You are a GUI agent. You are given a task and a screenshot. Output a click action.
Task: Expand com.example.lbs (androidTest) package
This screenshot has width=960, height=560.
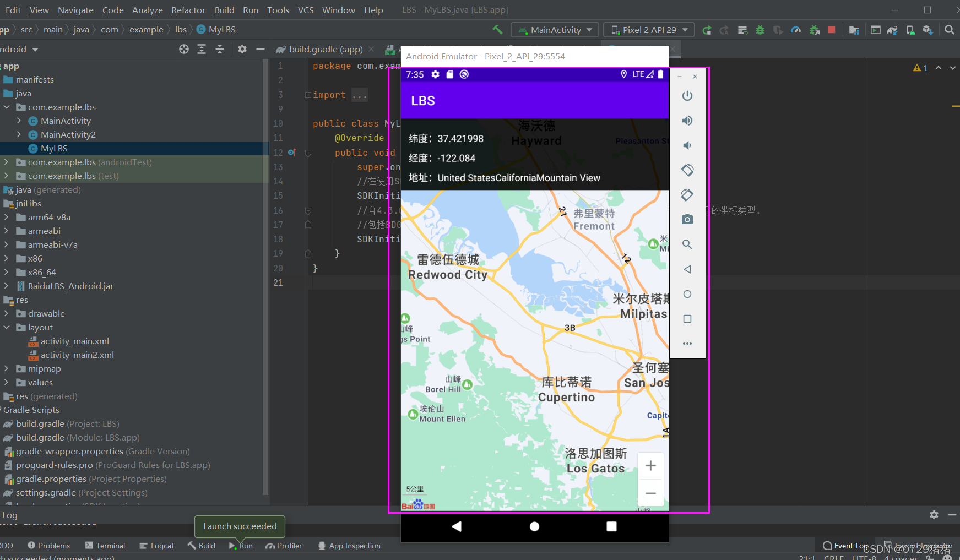pyautogui.click(x=7, y=162)
